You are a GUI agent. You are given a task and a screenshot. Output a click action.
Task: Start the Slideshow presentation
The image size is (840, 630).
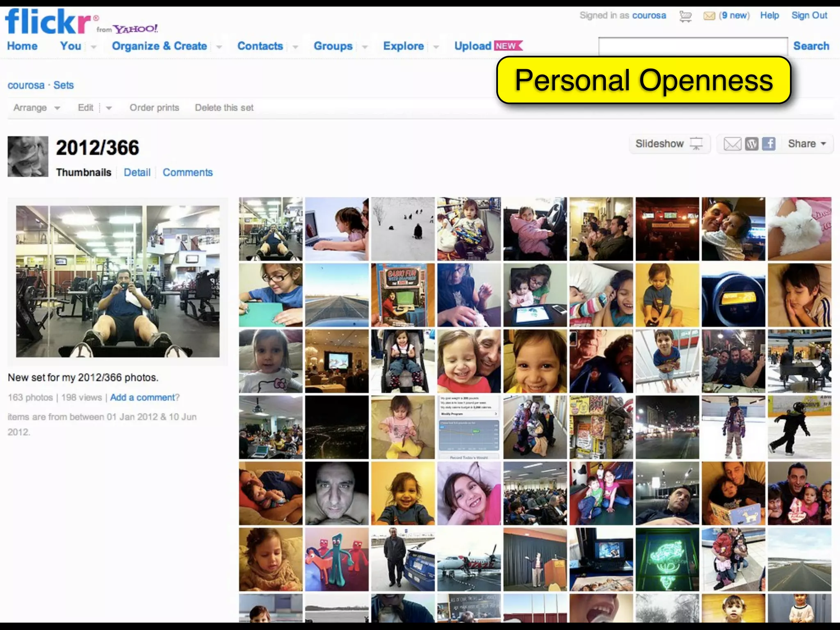click(x=669, y=144)
